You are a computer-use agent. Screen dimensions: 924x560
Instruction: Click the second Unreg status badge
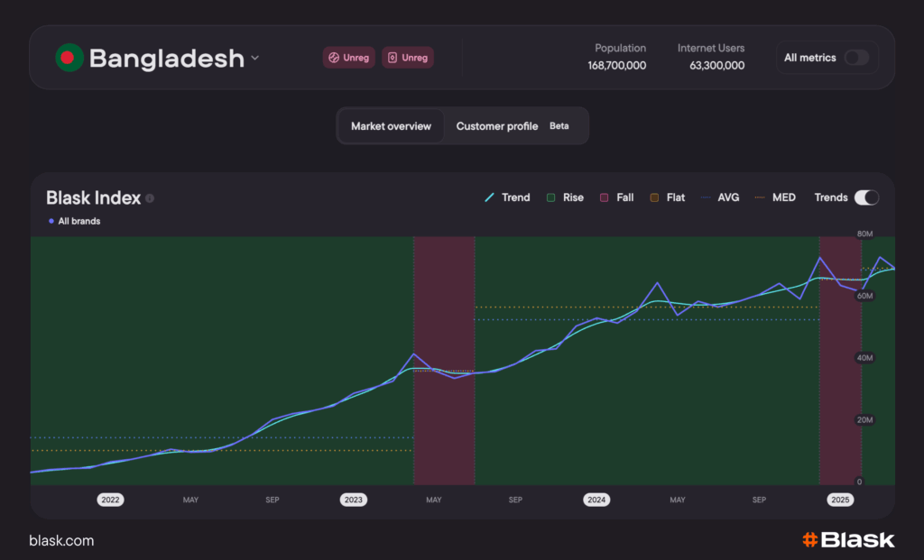408,58
